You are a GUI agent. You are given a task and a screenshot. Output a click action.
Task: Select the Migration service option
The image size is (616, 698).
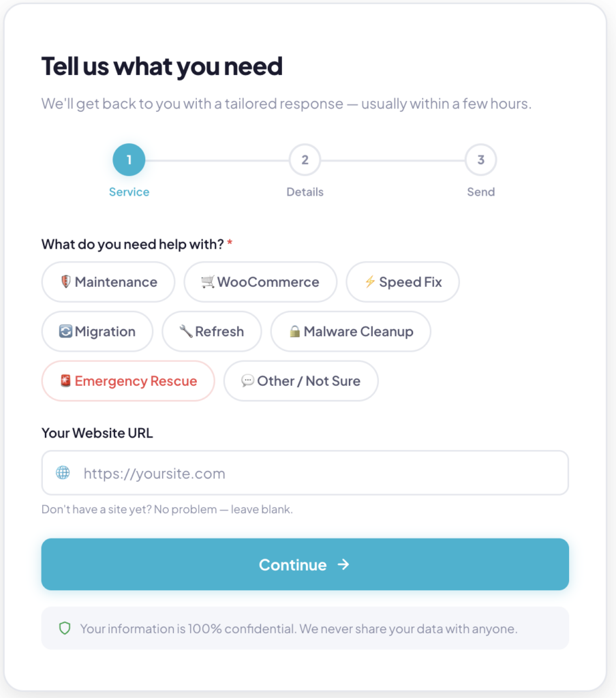tap(97, 332)
